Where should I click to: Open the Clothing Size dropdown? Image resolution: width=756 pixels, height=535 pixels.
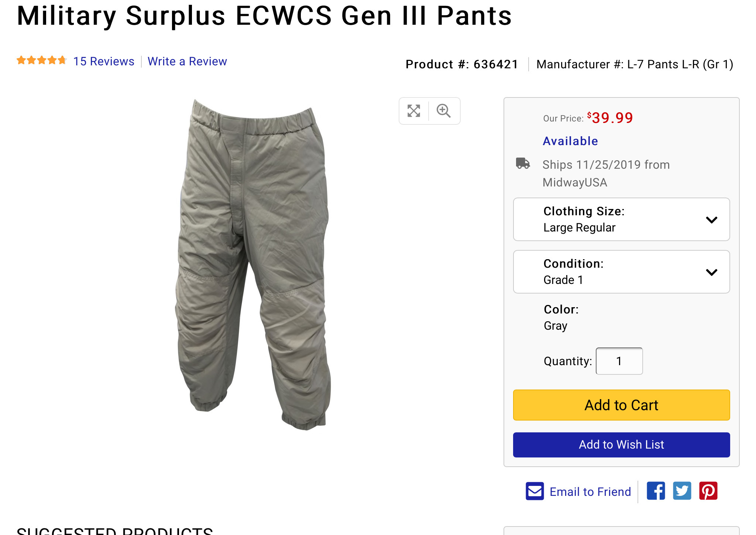click(x=621, y=219)
